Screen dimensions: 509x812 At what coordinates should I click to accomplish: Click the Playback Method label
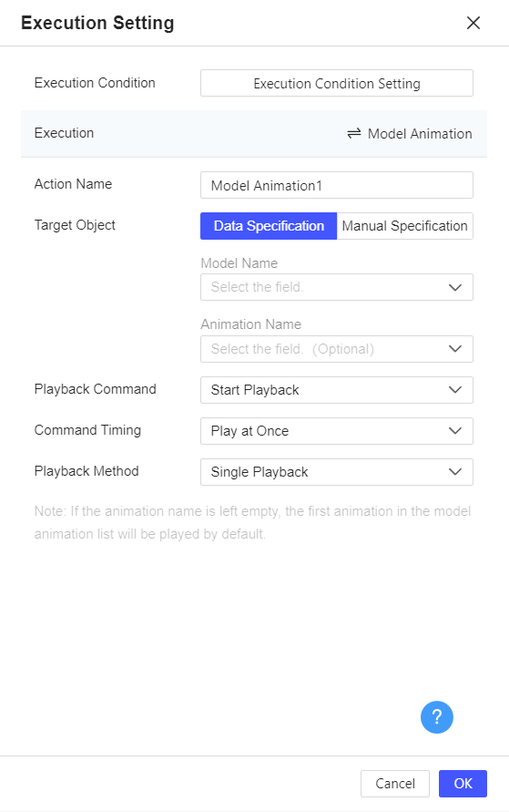click(87, 471)
